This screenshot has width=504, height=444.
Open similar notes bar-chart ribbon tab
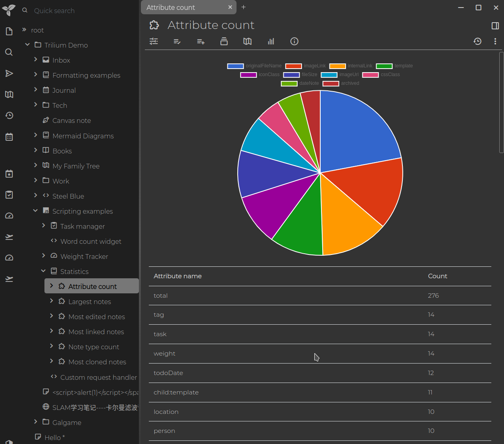click(271, 41)
